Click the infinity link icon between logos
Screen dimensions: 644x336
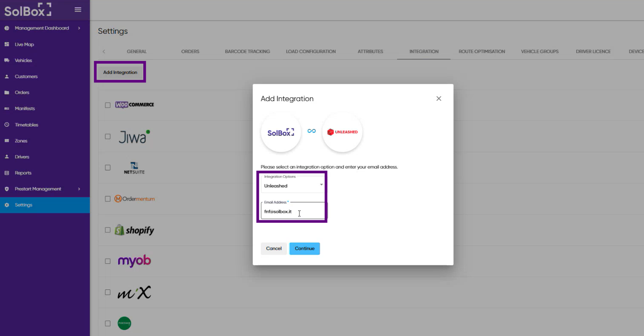tap(312, 131)
